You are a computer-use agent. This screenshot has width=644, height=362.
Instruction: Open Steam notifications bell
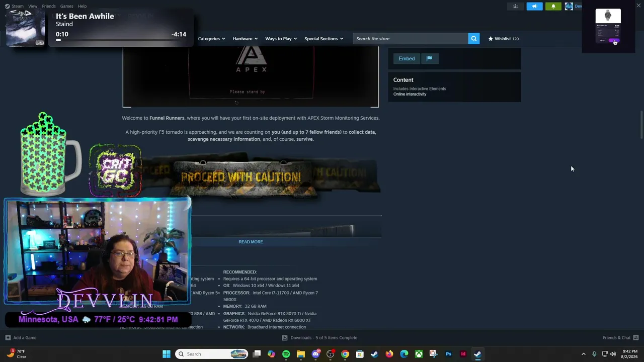point(553,6)
